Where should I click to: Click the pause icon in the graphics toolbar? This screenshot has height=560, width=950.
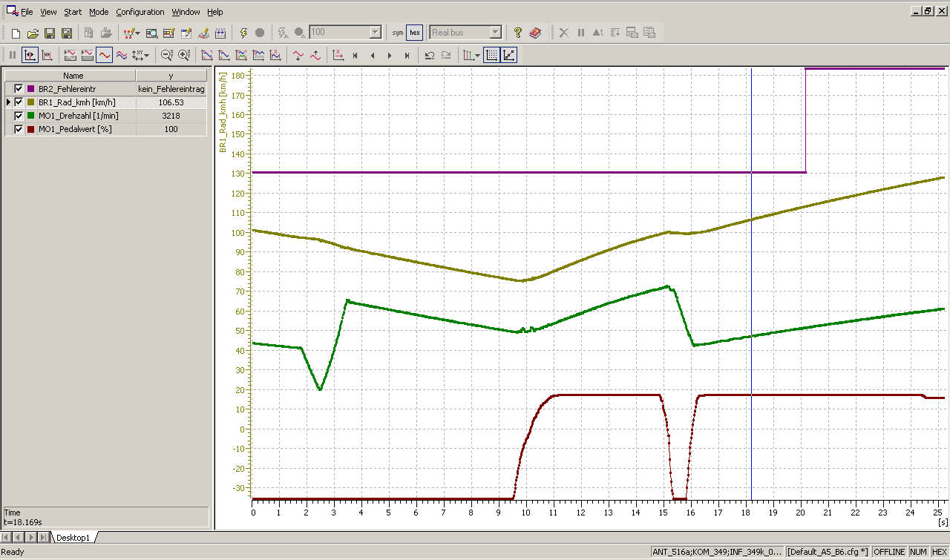(13, 55)
